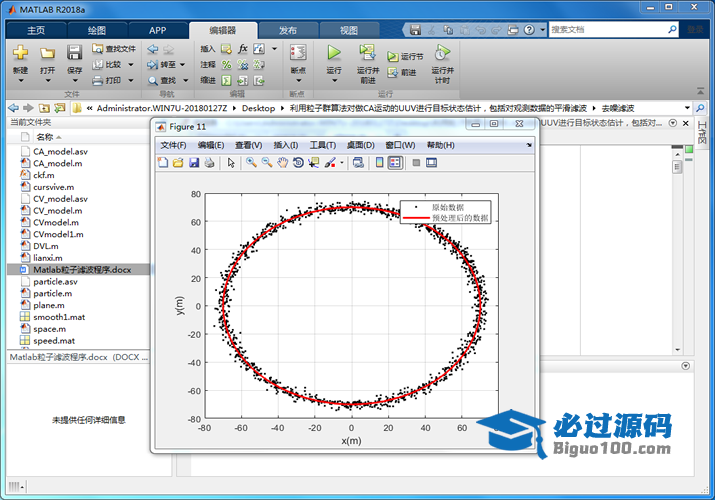Expand the Print (打印) dropdown arrow
The height and width of the screenshot is (500, 715).
pyautogui.click(x=130, y=80)
